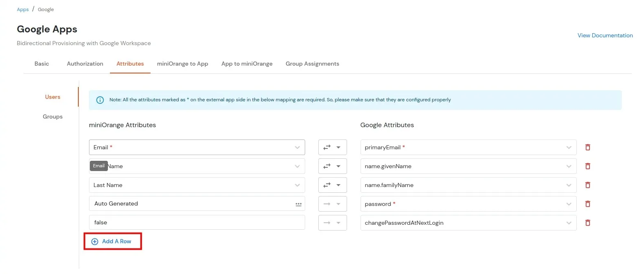Delete the name.givenName mapping row
644x274 pixels.
point(587,166)
